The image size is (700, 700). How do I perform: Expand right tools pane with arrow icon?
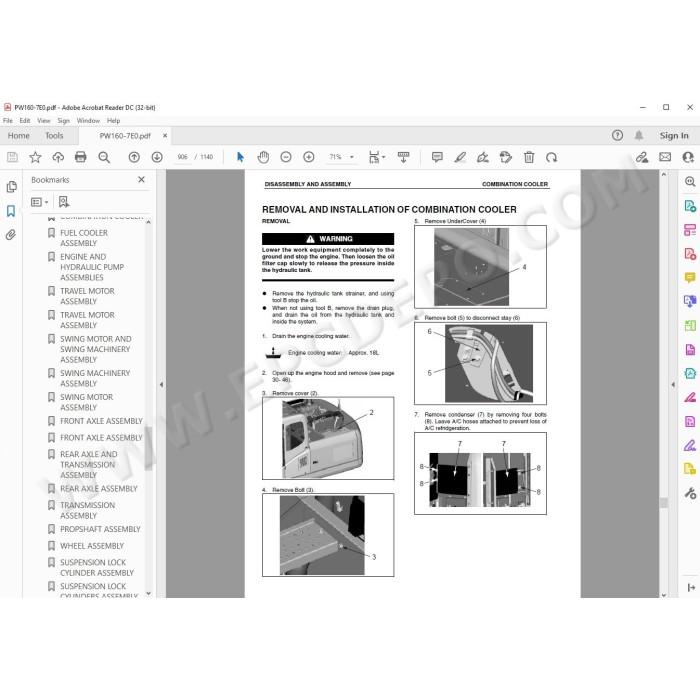pos(691,588)
